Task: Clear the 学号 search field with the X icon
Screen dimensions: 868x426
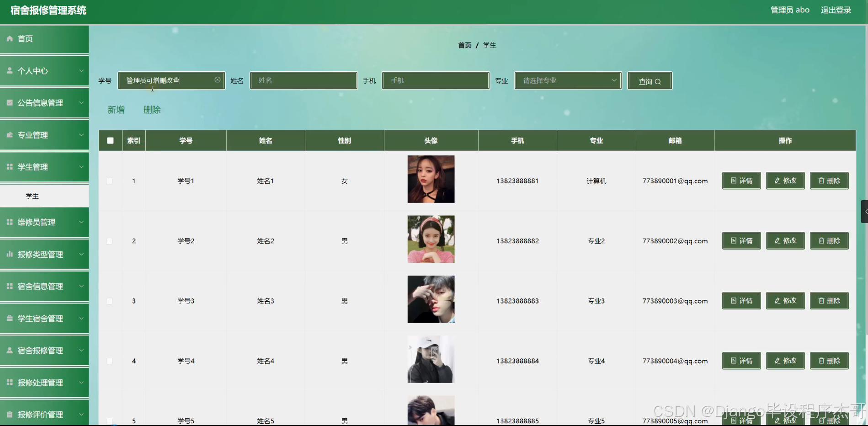Action: coord(218,80)
